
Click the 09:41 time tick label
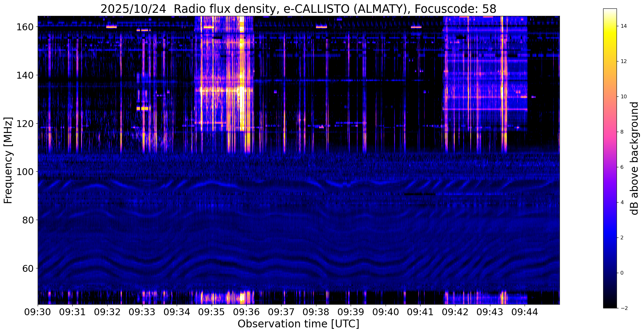click(x=421, y=312)
